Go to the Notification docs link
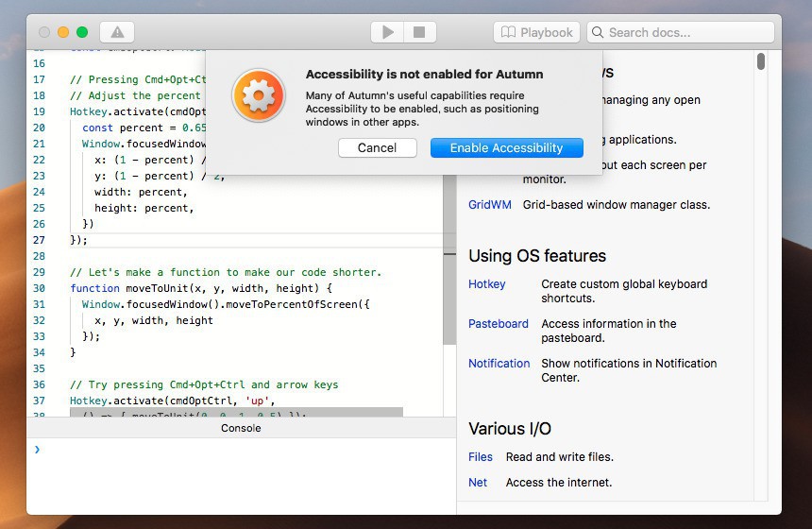Viewport: 812px width, 529px height. [x=499, y=364]
